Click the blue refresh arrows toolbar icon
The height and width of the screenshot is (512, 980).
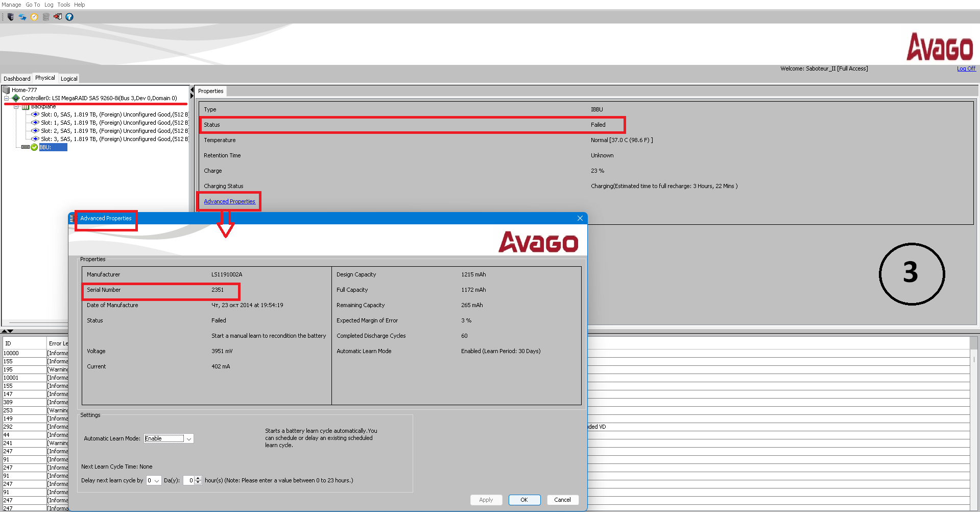pos(22,17)
